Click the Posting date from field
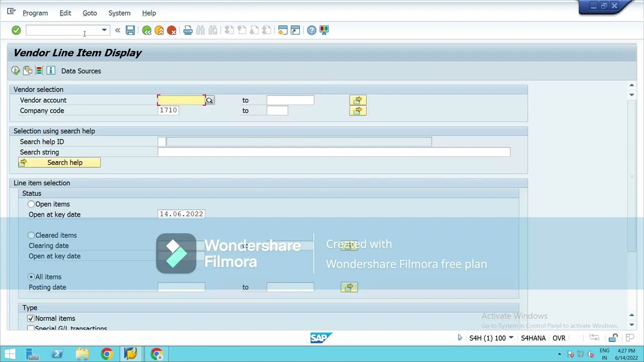This screenshot has height=362, width=644. pyautogui.click(x=181, y=287)
